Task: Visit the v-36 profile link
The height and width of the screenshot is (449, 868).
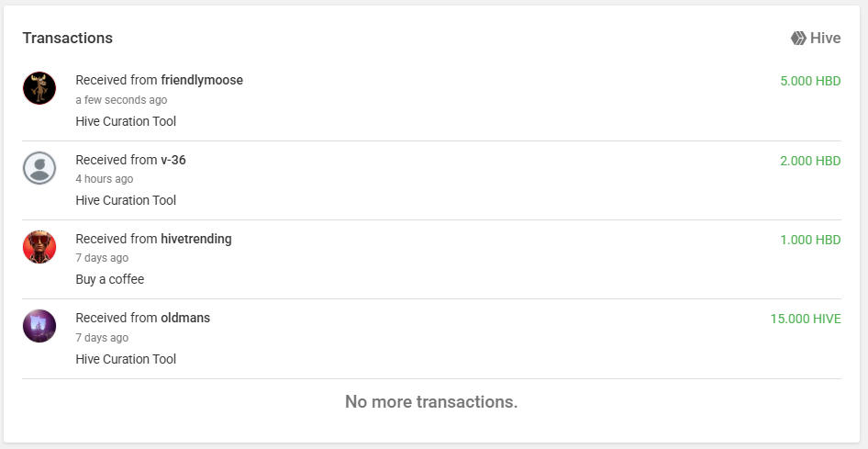Action: (x=173, y=160)
